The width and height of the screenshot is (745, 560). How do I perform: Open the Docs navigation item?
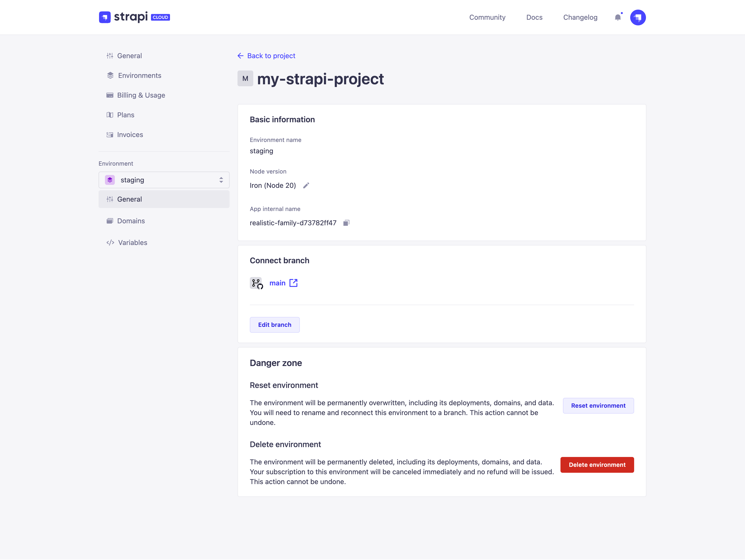click(534, 17)
